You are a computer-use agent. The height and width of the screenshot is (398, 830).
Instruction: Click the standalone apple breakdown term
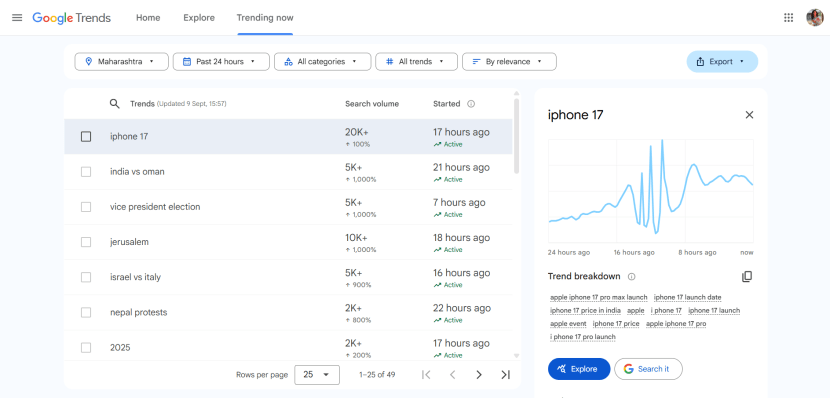point(636,311)
